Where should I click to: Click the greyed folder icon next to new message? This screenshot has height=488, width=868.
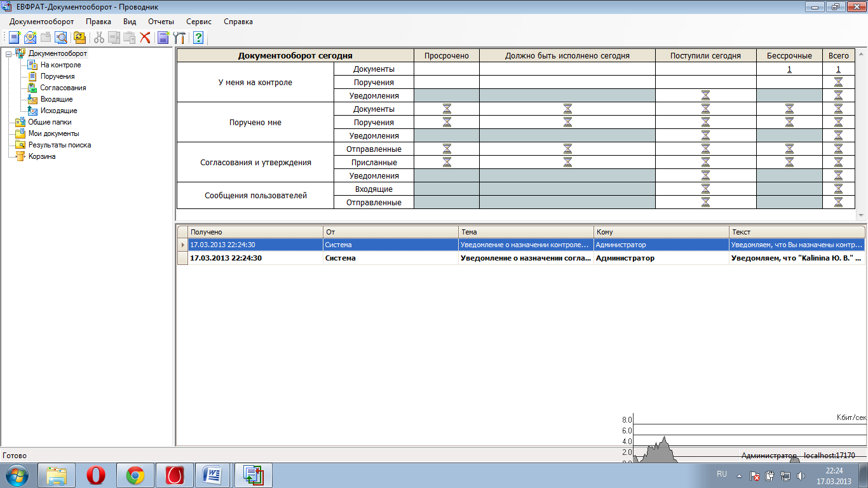(46, 37)
